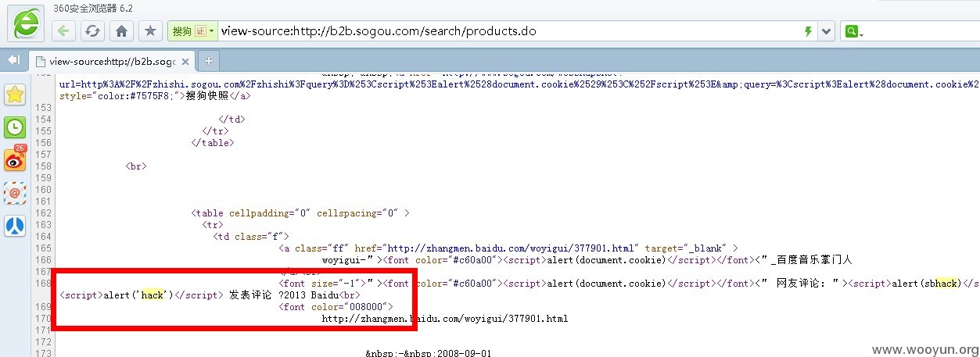This screenshot has width=980, height=357.
Task: Click the </td> closing tag on line 154
Action: coord(232,119)
